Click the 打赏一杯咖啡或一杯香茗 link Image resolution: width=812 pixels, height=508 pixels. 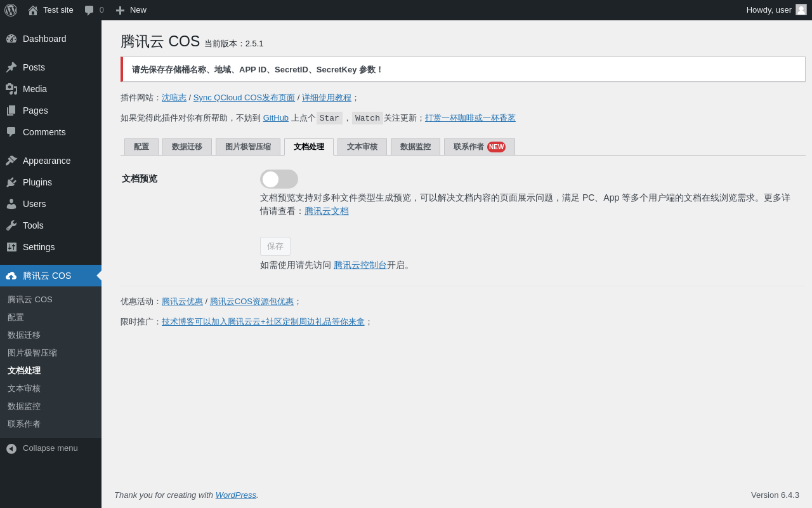click(x=470, y=118)
